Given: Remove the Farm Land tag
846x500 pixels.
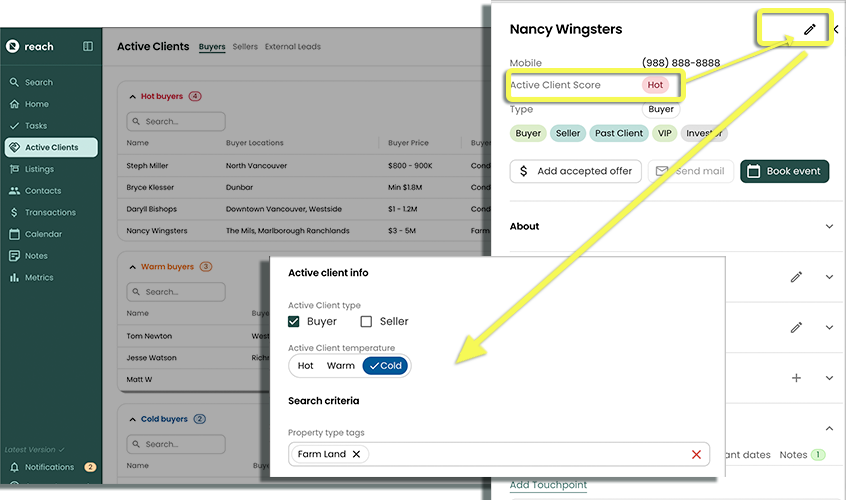Looking at the screenshot, I should tap(356, 454).
